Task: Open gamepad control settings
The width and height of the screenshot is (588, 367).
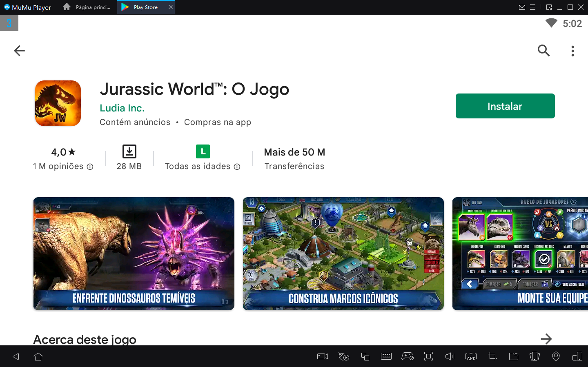Action: point(408,356)
